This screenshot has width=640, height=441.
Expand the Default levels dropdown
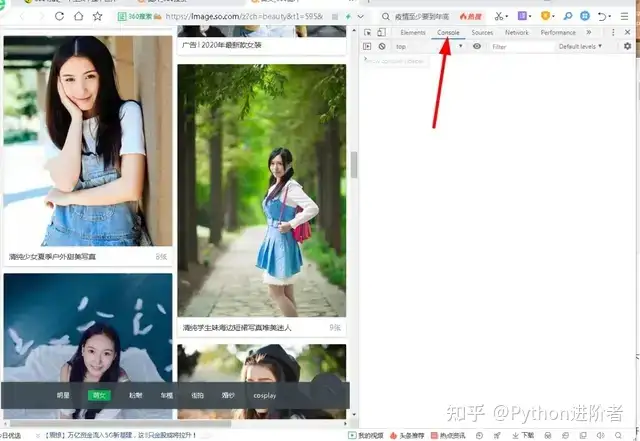[x=580, y=47]
